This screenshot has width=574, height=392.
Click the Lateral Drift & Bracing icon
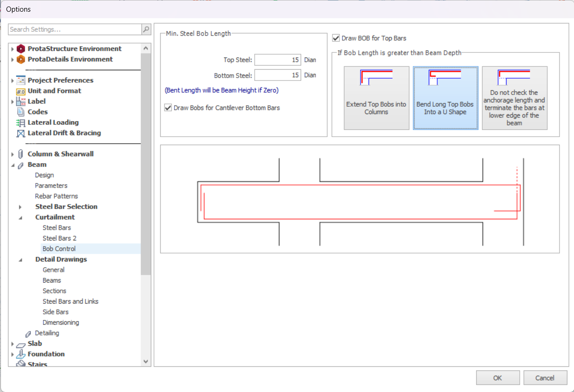pyautogui.click(x=21, y=133)
